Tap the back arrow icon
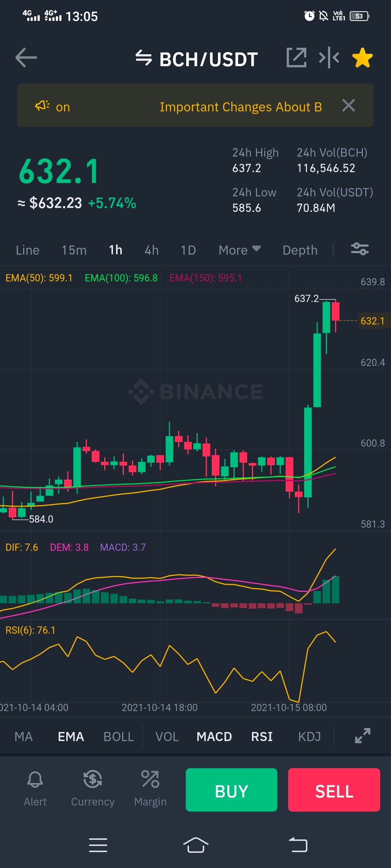391x868 pixels. [26, 58]
